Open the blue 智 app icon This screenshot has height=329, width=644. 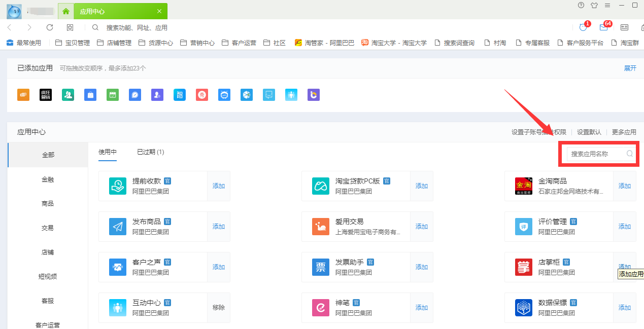tap(180, 95)
